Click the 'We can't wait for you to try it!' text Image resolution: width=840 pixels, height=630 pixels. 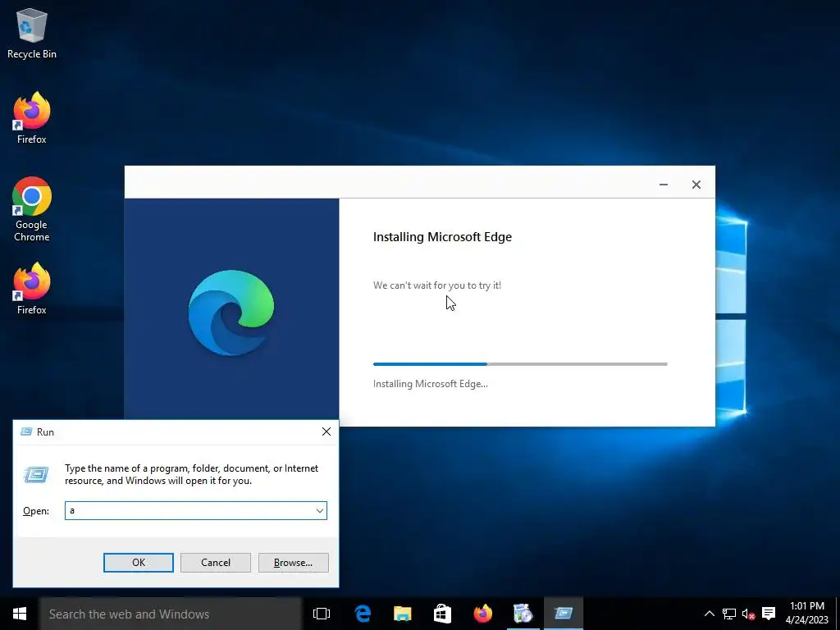tap(437, 285)
